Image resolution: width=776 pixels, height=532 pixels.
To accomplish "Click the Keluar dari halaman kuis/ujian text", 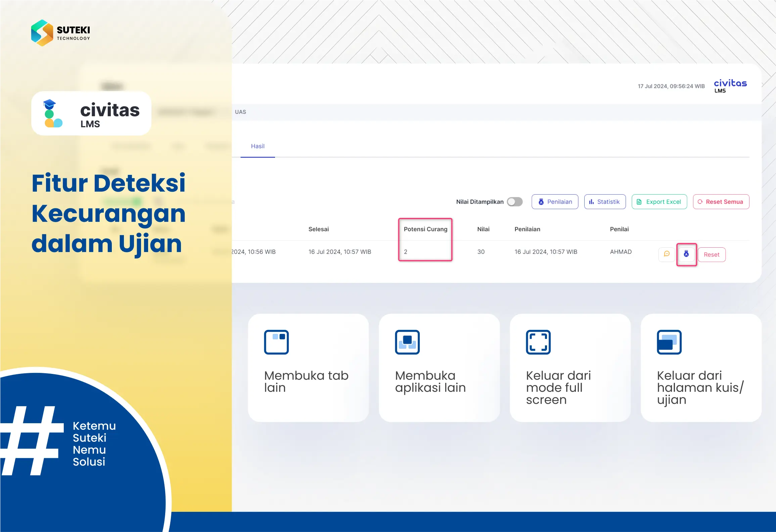I will (700, 387).
